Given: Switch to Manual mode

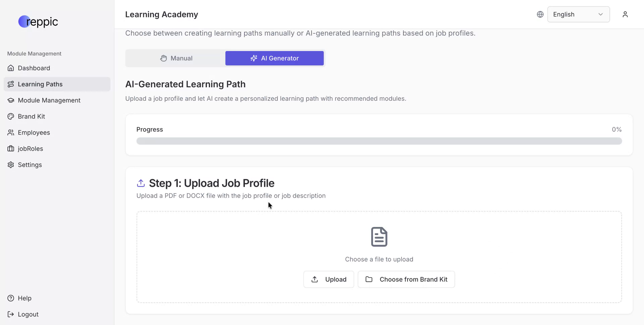Looking at the screenshot, I should 176,58.
